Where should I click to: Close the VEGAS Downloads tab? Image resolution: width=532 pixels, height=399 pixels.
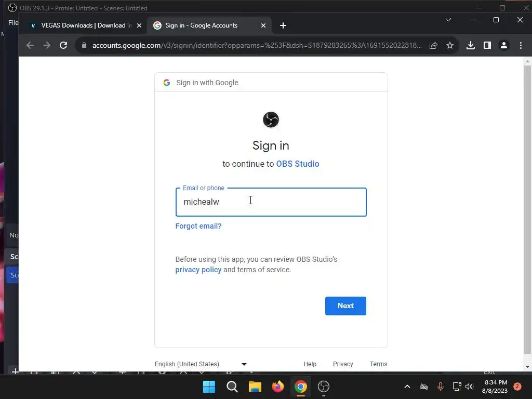(x=139, y=25)
